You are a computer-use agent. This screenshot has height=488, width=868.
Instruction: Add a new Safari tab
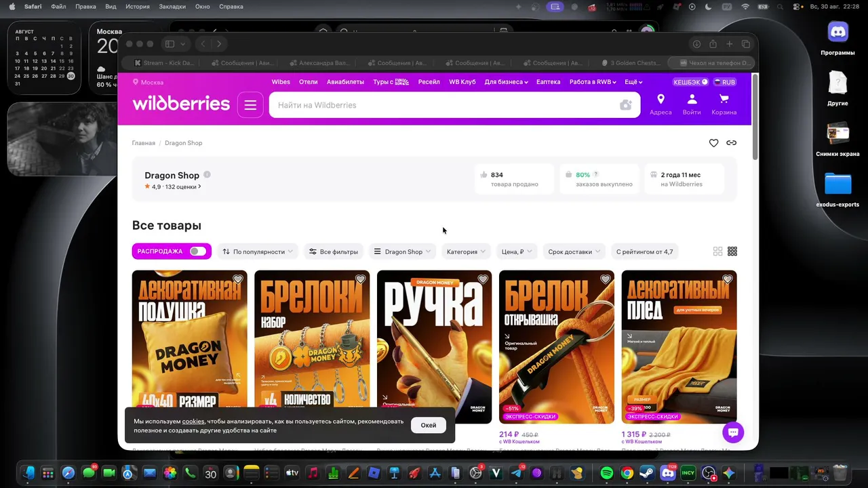pyautogui.click(x=730, y=44)
